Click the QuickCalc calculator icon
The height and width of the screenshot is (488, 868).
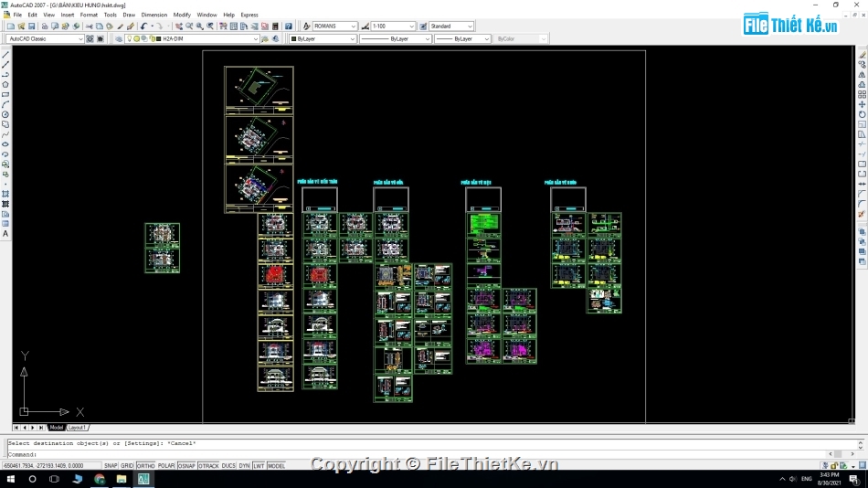[x=275, y=26]
